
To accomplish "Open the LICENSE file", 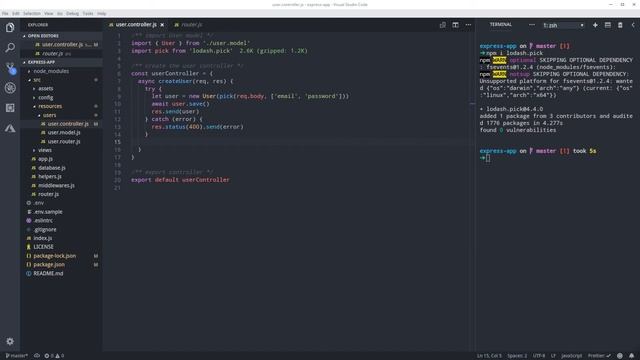I will point(43,247).
